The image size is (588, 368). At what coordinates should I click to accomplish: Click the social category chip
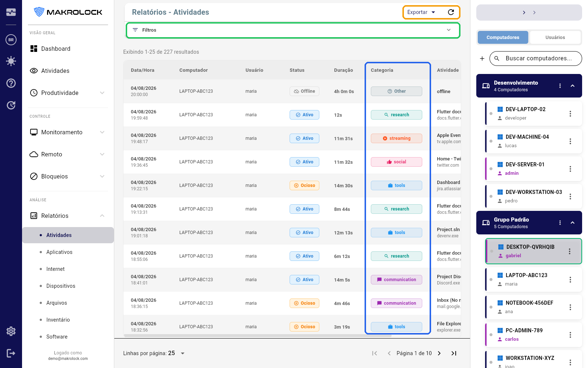point(397,162)
